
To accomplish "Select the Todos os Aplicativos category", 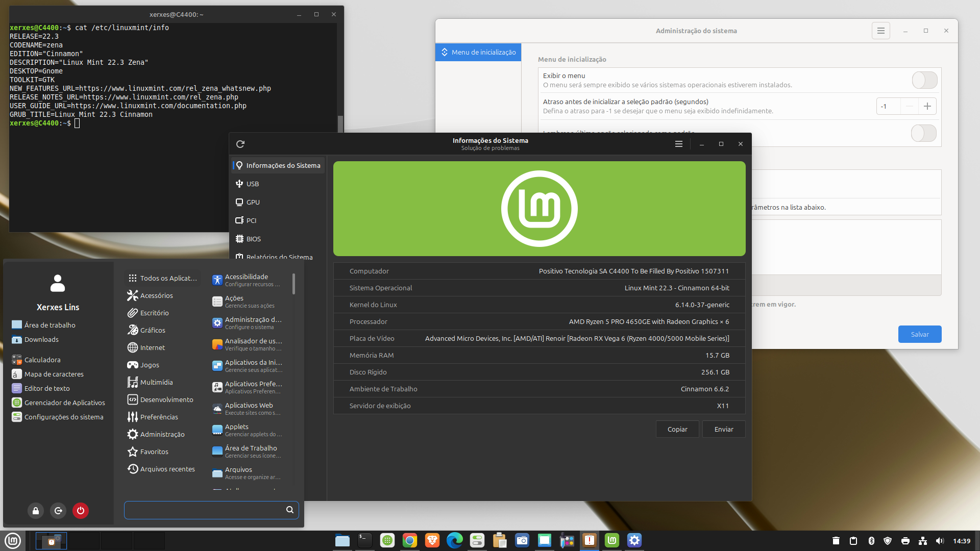I will 162,278.
